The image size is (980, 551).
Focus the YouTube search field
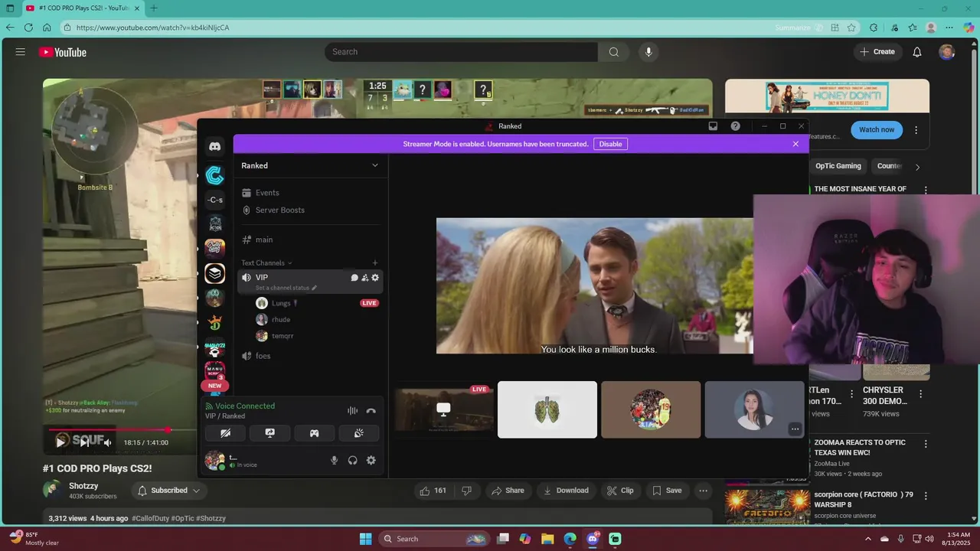tap(461, 52)
